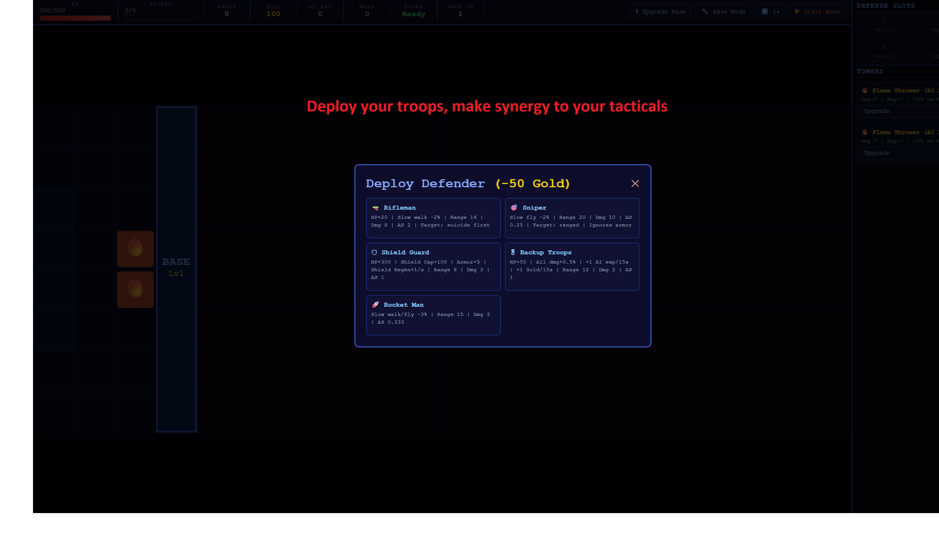
Task: Click the Upgrade Base button
Action: click(660, 11)
